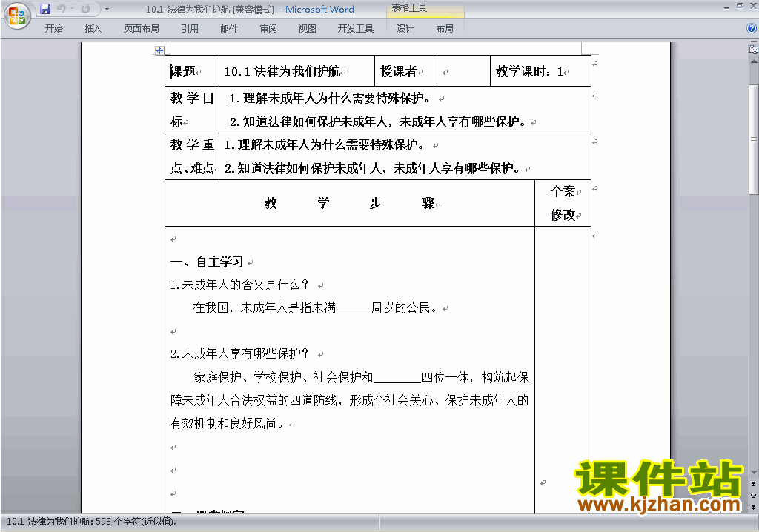Click the heading 一、自主学习

tap(207, 262)
